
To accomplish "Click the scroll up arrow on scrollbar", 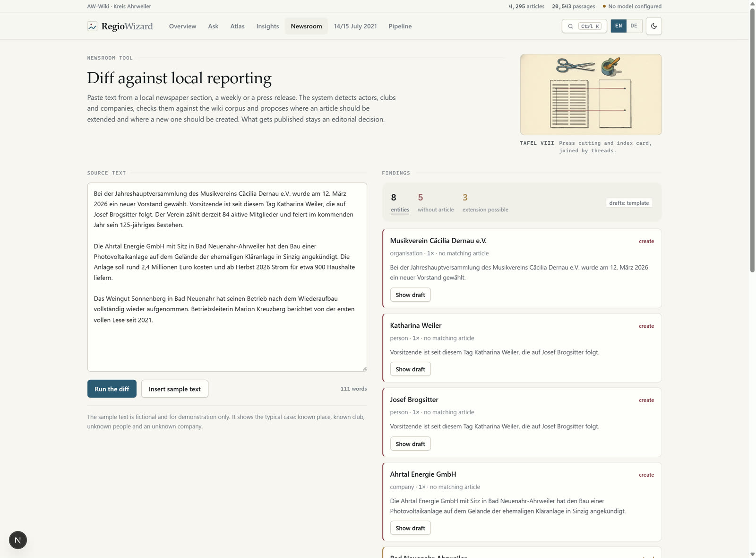I will click(x=752, y=4).
